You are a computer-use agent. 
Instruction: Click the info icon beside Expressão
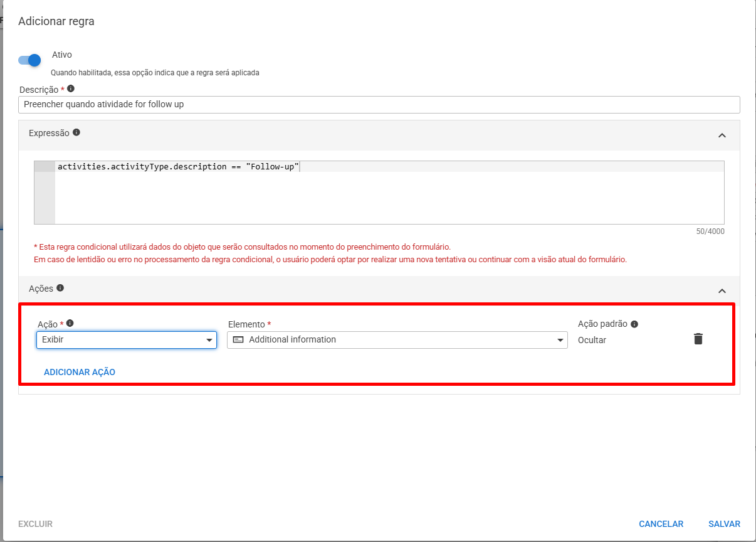click(x=76, y=132)
